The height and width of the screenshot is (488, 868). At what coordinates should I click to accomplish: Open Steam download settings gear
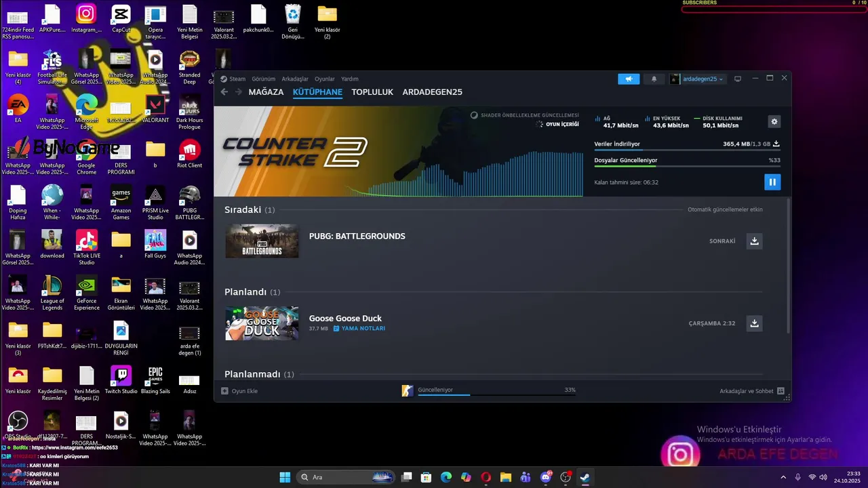[774, 121]
